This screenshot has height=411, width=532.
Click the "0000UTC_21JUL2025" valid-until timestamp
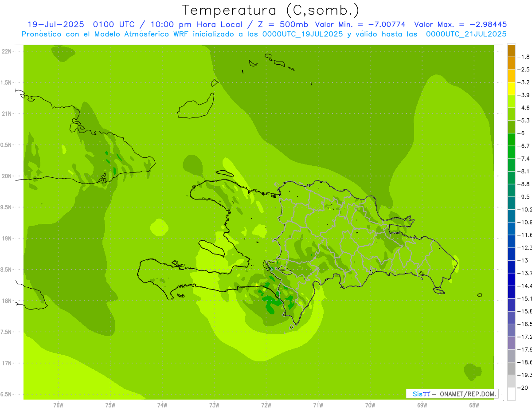tap(466, 34)
